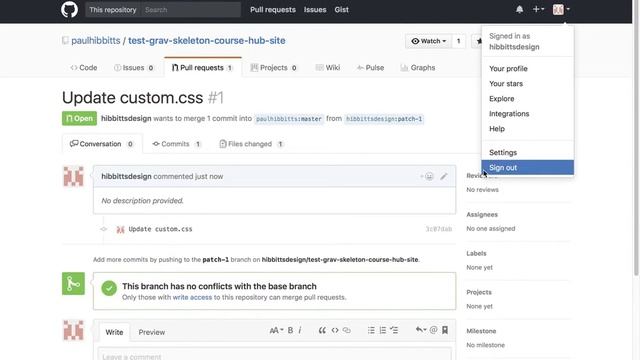The height and width of the screenshot is (360, 640).
Task: Select This repository search scope
Action: (113, 10)
